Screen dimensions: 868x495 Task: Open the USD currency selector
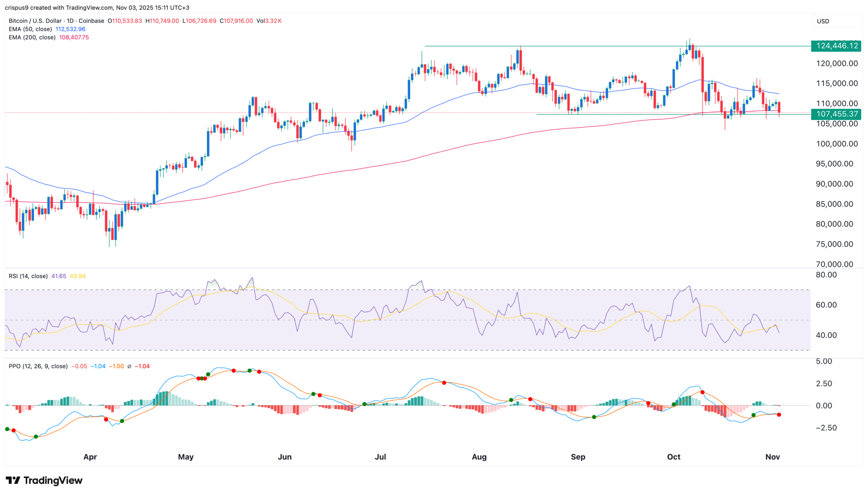836,21
